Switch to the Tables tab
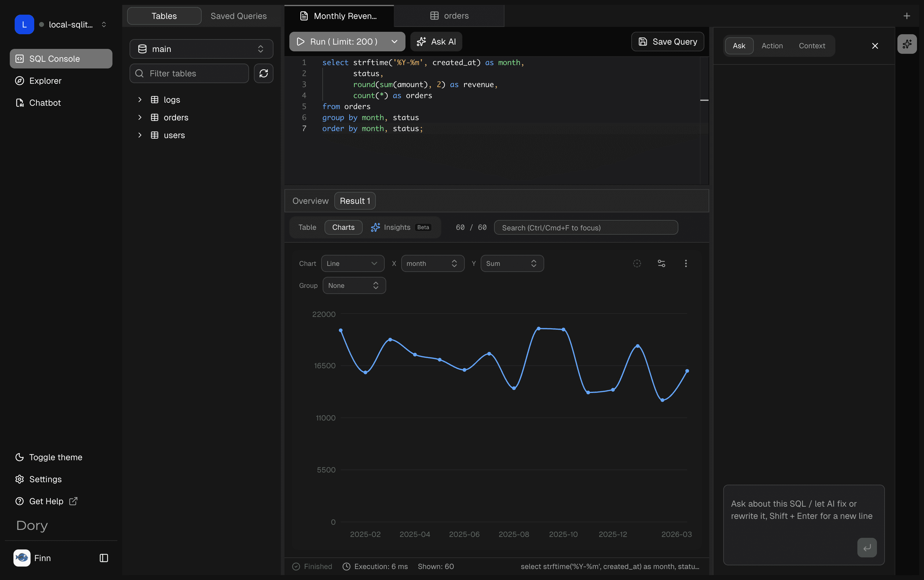This screenshot has height=580, width=924. click(x=164, y=16)
